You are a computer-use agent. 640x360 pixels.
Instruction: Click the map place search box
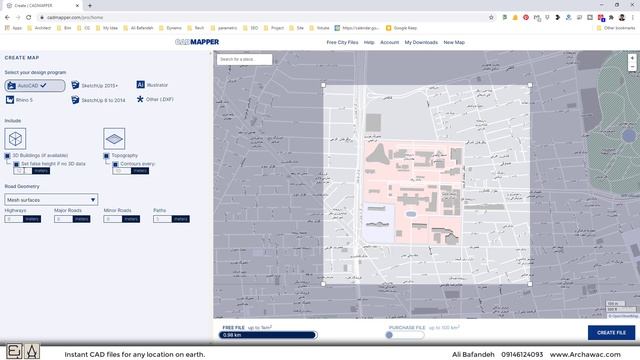tap(244, 59)
